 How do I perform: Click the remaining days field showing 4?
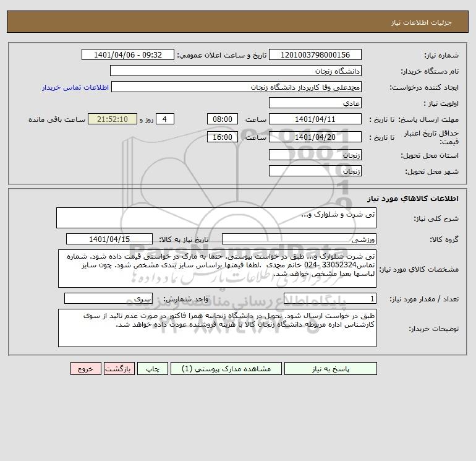pos(165,119)
